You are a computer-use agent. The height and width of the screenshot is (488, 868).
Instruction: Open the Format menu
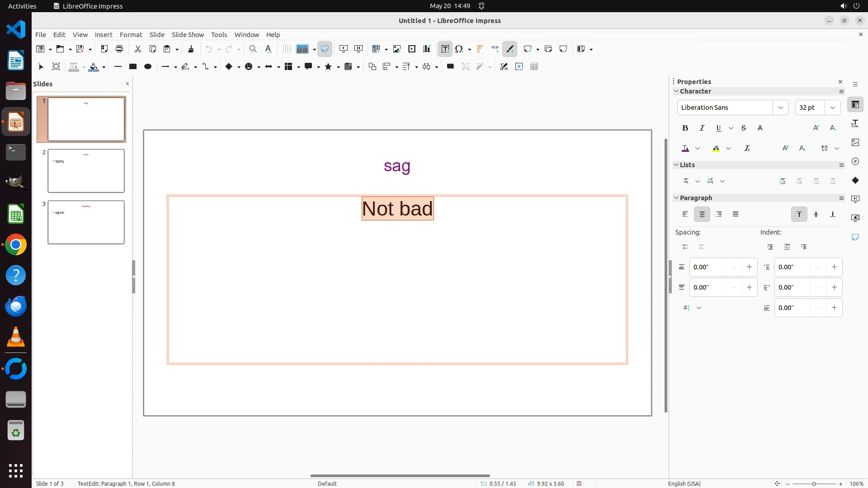coord(131,35)
